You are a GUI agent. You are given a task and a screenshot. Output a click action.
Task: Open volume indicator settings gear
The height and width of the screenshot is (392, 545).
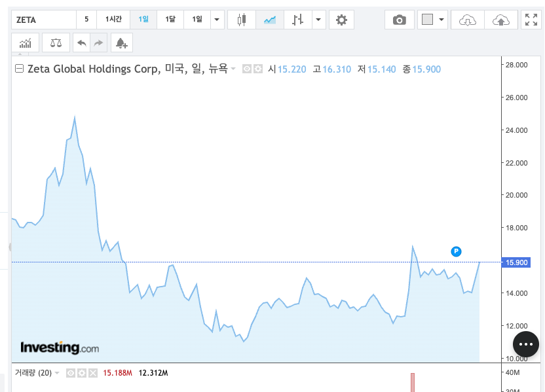(82, 373)
